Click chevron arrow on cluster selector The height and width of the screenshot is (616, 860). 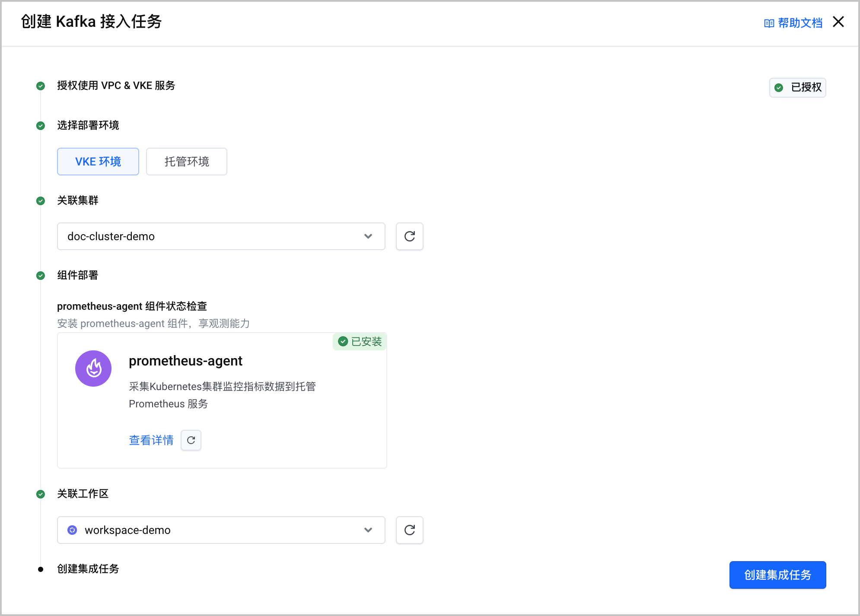point(368,236)
